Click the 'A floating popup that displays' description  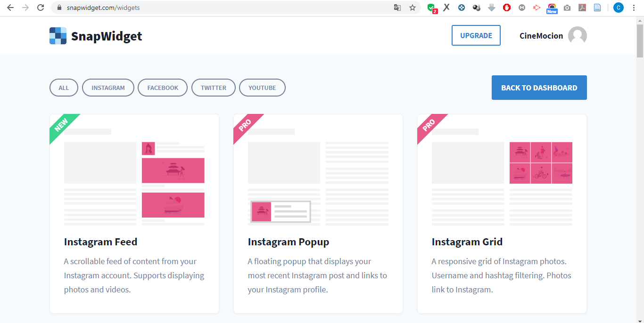click(x=317, y=275)
